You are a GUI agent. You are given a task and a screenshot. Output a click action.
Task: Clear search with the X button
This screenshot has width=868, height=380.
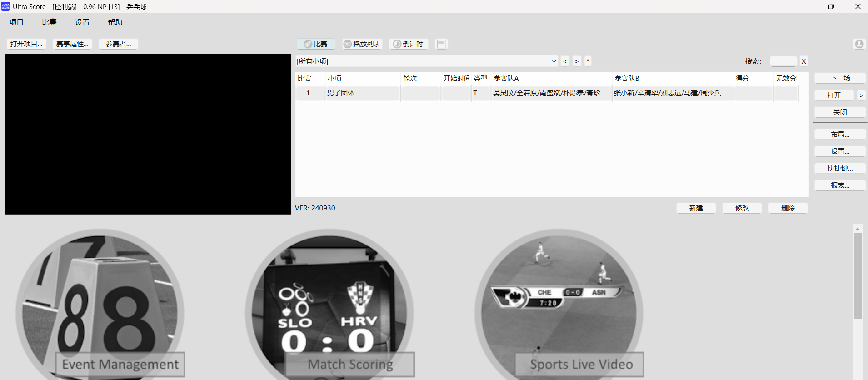(803, 61)
